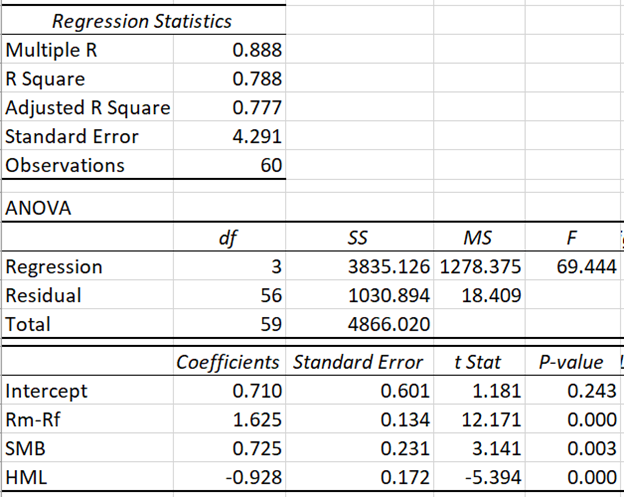
Task: Select the Coefficients column header
Action: [x=228, y=362]
